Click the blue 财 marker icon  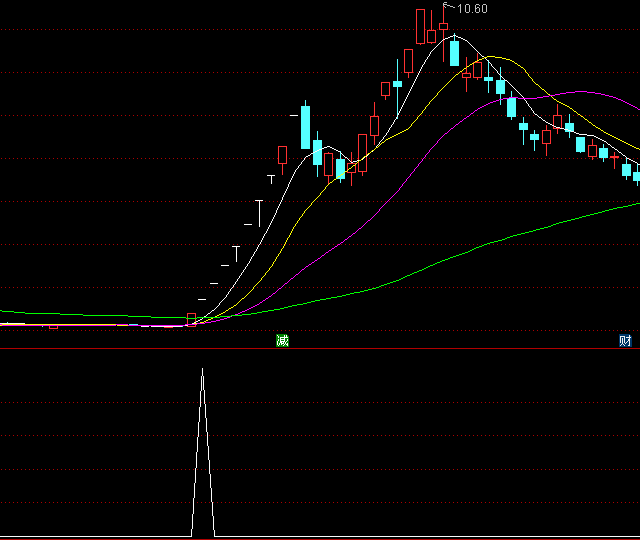625,340
